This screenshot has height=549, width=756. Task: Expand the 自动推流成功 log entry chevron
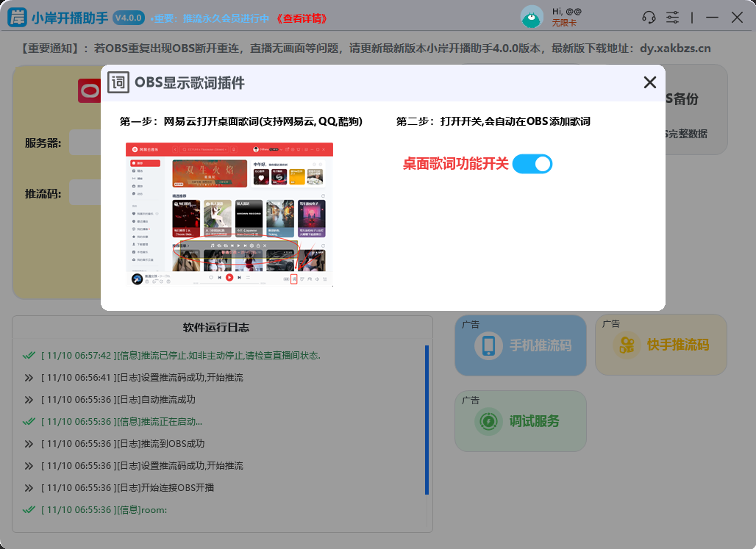tap(29, 400)
